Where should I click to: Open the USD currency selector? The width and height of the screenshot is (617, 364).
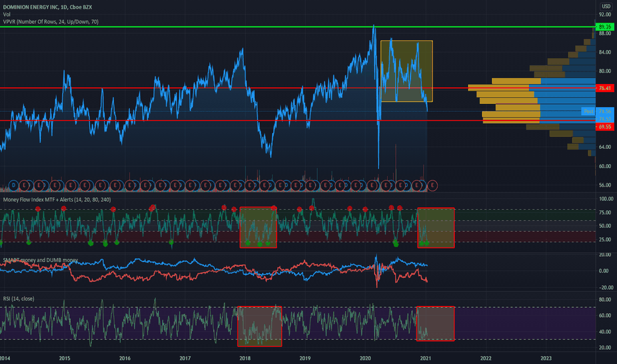tap(606, 7)
